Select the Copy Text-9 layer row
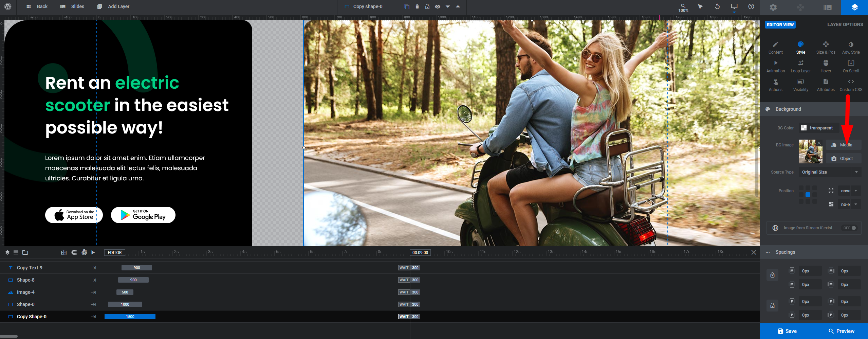Viewport: 868px width, 339px height. pyautogui.click(x=49, y=268)
